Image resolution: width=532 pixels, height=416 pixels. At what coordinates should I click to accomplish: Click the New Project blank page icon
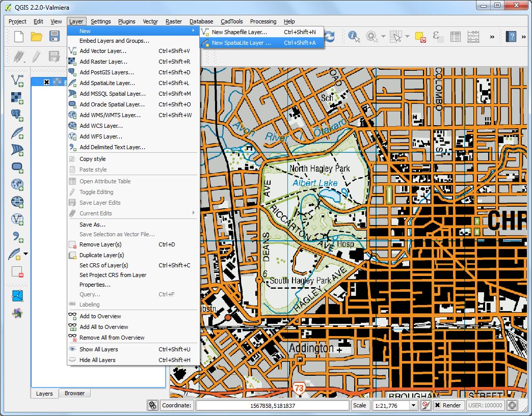19,36
